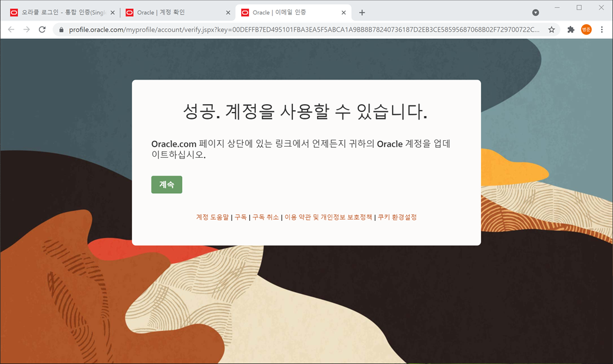613x364 pixels.
Task: Open the tab search dropdown arrow
Action: [x=536, y=12]
